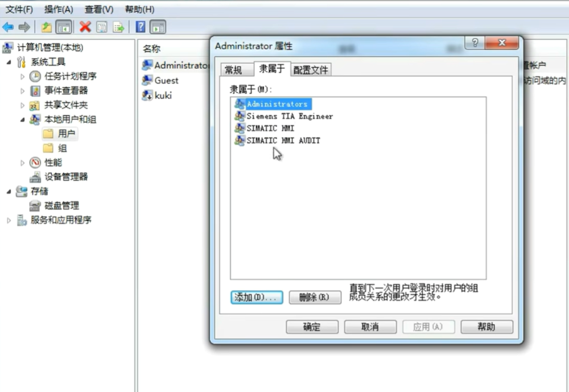Expand the 事件查看器 tree node
569x392 pixels.
point(23,90)
